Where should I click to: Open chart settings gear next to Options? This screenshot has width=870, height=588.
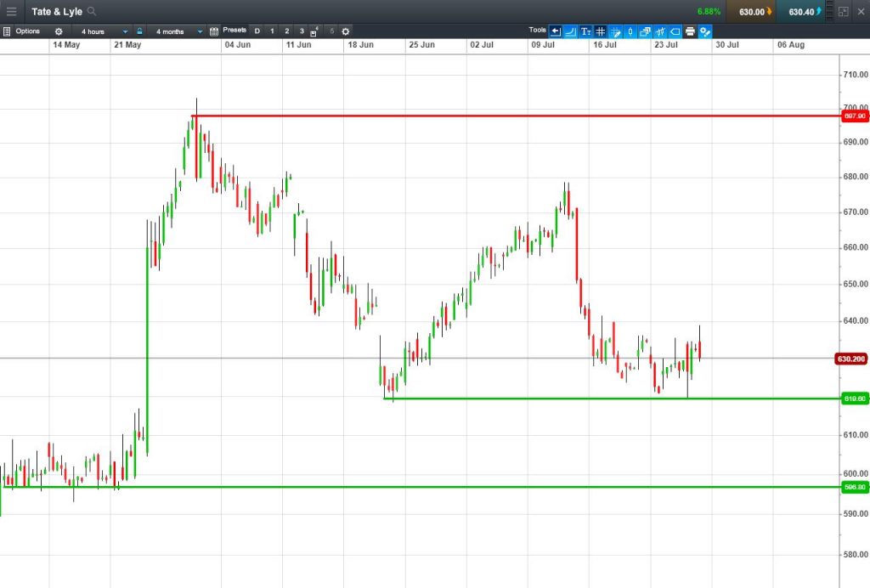[x=59, y=31]
